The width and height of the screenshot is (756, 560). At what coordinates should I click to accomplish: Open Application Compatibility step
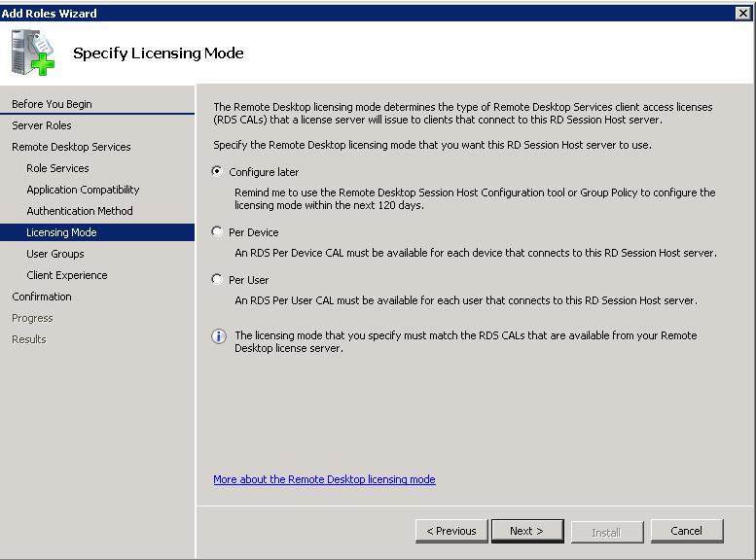pyautogui.click(x=83, y=190)
